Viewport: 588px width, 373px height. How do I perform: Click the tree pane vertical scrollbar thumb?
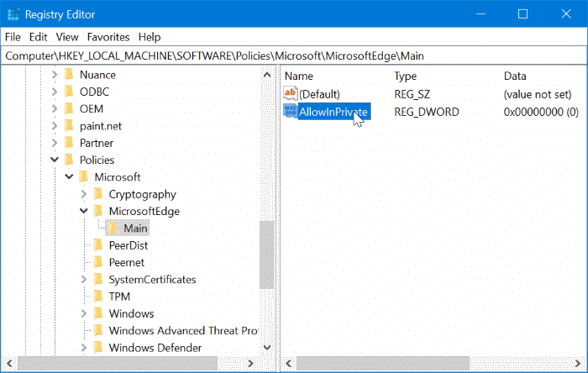pos(266,277)
